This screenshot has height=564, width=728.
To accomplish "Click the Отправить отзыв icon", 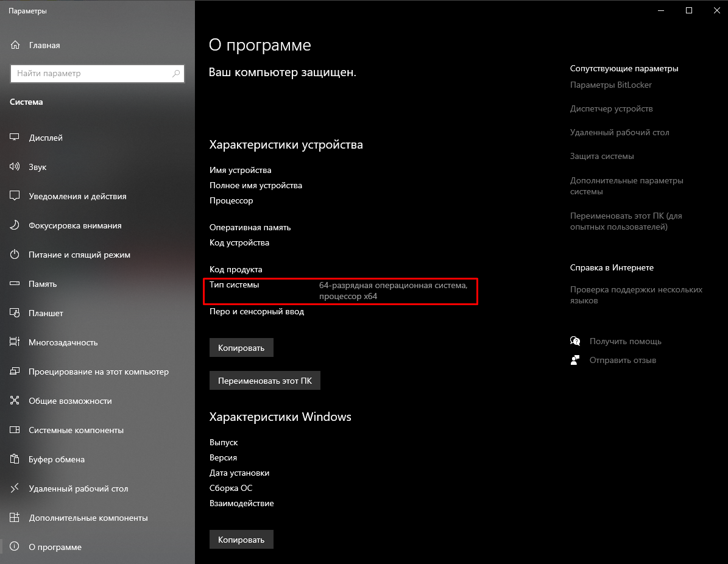I will point(575,360).
